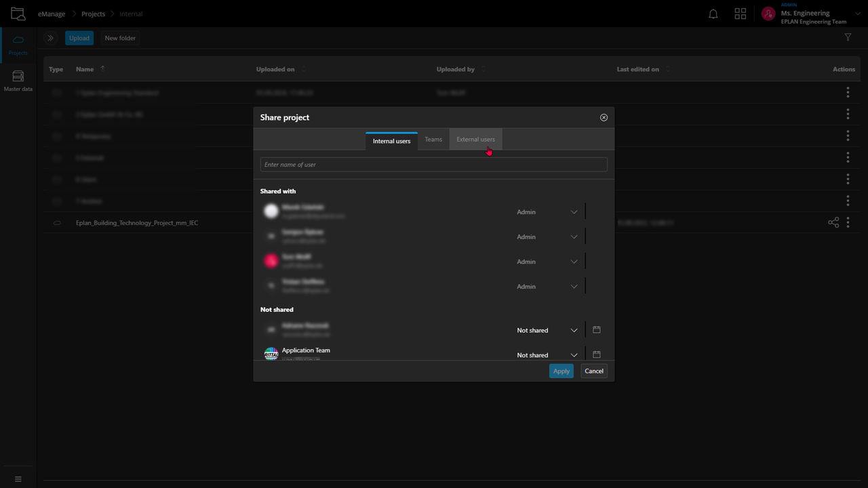Switch to the External users tab
Viewport: 868px width, 488px height.
coord(475,139)
